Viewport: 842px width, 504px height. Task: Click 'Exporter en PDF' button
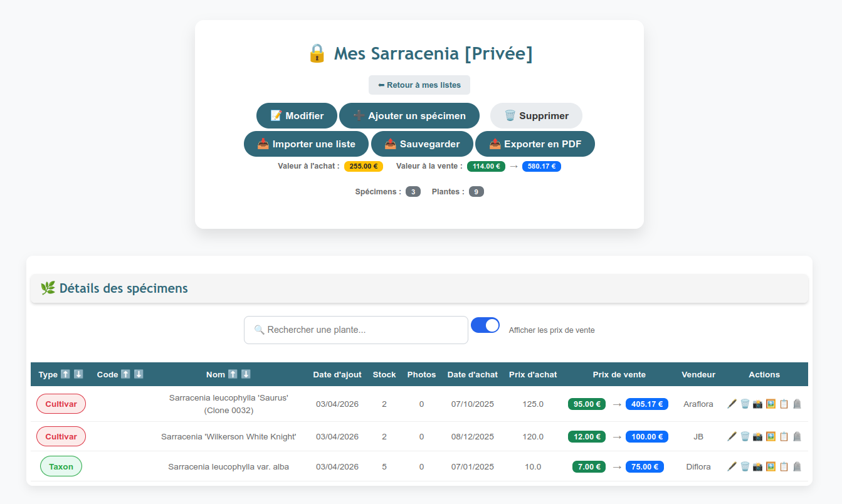point(535,144)
